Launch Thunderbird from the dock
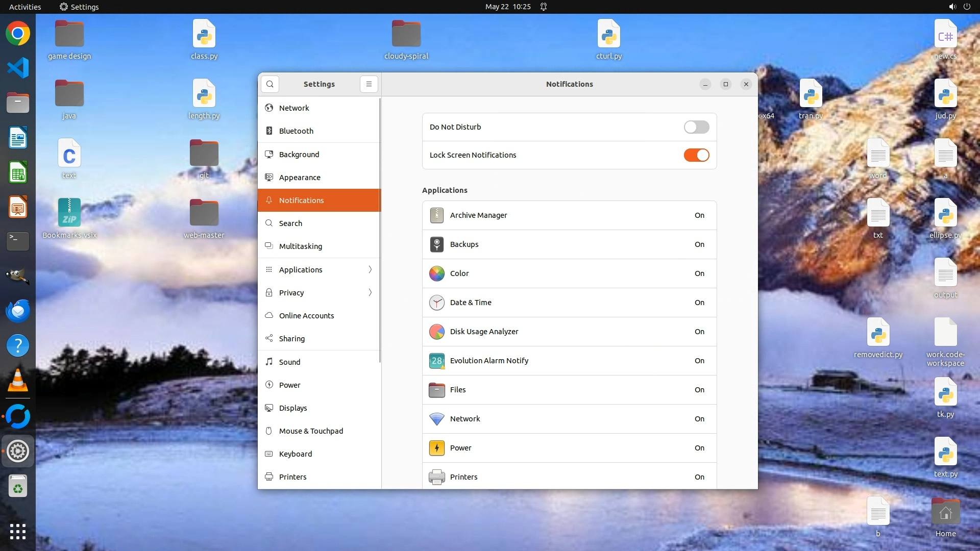Viewport: 980px width, 551px height. tap(18, 311)
